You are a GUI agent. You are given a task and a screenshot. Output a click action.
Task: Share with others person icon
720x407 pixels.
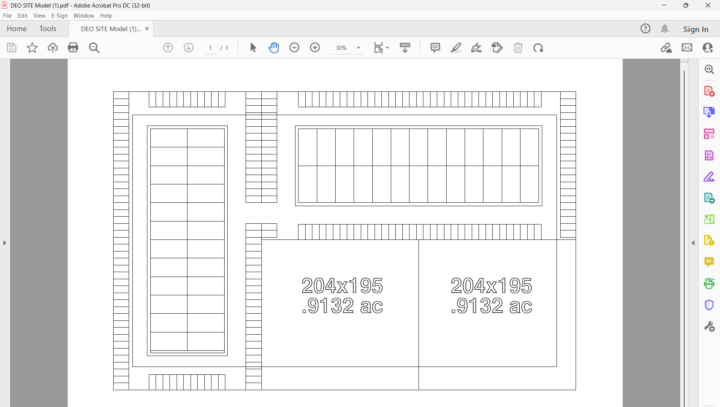(708, 48)
